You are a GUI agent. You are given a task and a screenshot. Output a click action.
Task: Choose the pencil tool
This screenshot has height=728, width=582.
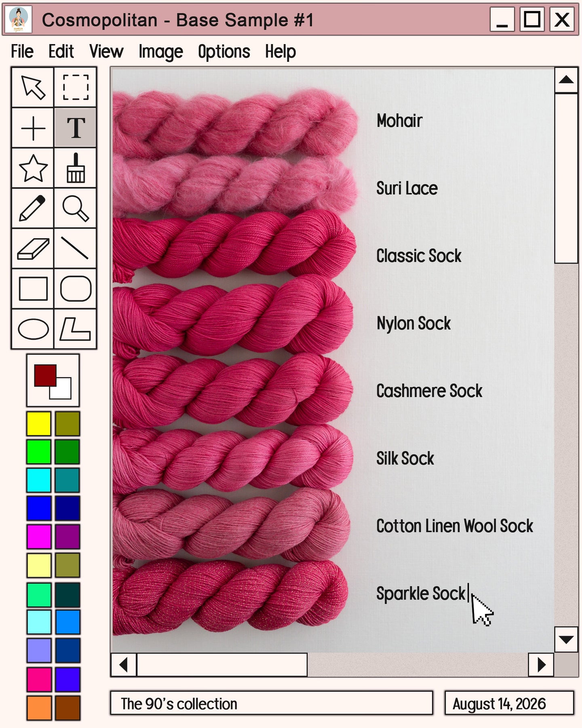33,208
